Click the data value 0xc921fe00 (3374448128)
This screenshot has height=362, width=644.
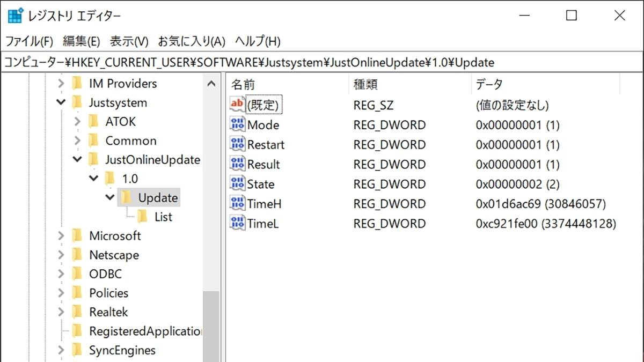point(545,224)
